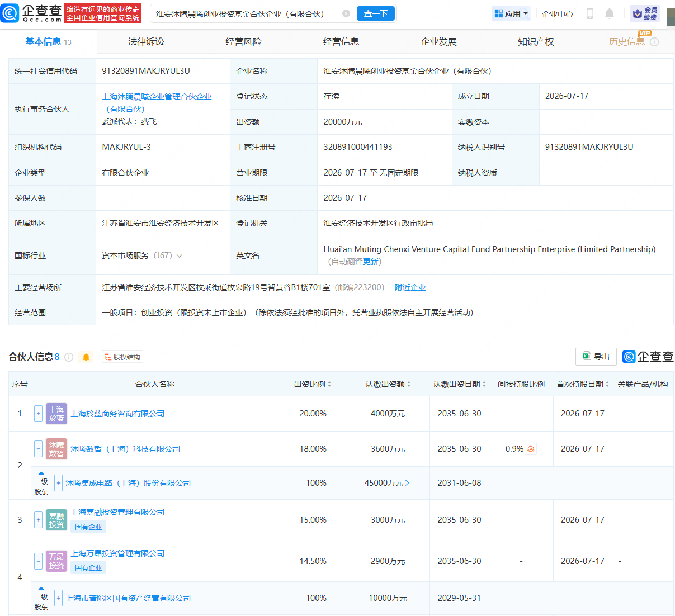Click the indirect shareholding chart icon next to 0.9%
Viewport: 675px width, 616px height.
tap(531, 449)
